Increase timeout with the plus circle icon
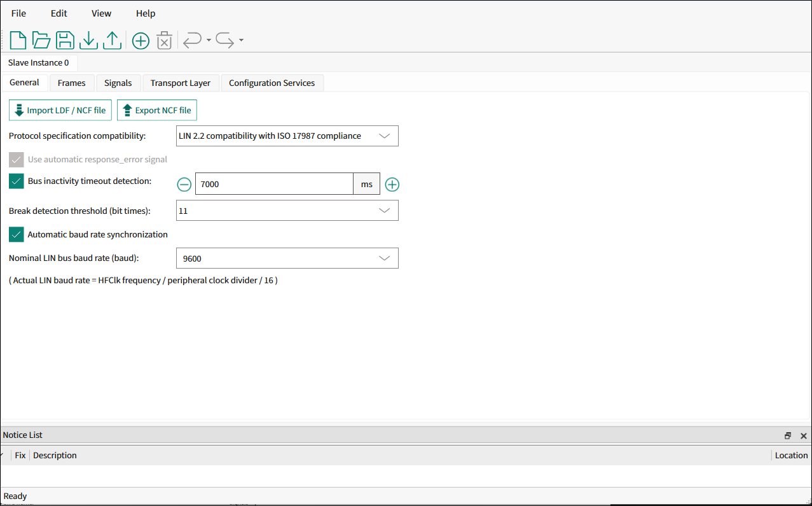This screenshot has width=812, height=506. click(392, 185)
